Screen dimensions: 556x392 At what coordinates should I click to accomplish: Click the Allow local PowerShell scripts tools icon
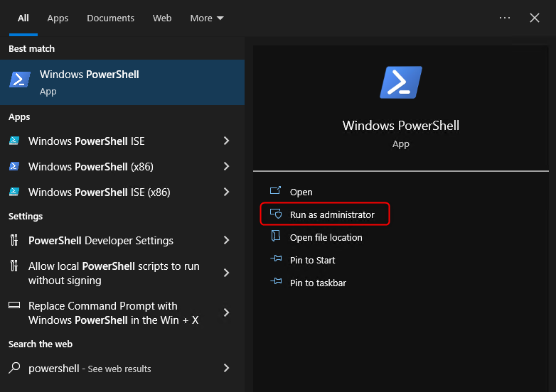pos(14,266)
